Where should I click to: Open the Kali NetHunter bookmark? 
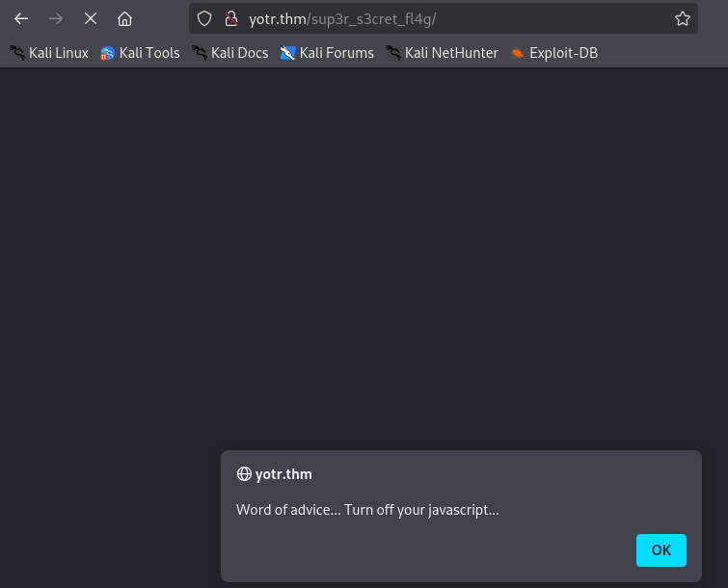442,53
